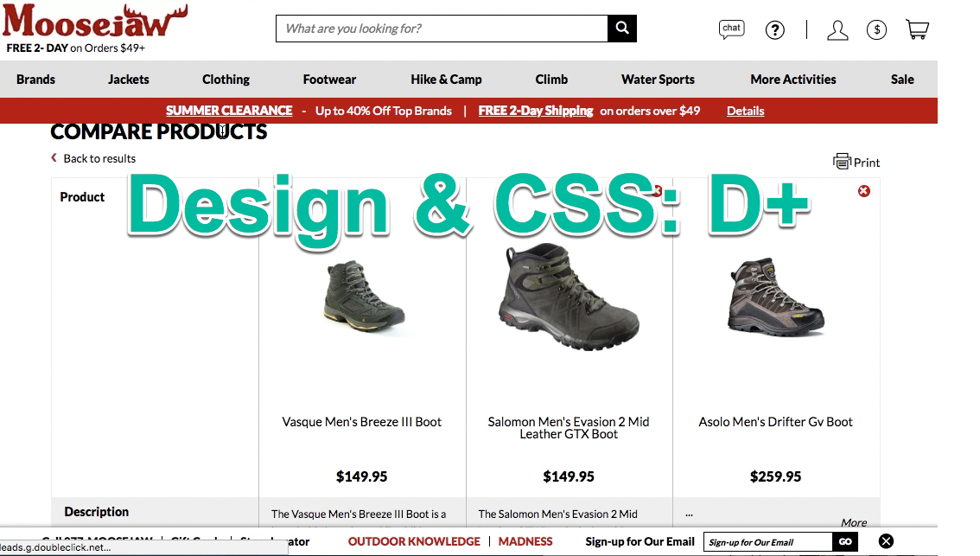The width and height of the screenshot is (980, 556).
Task: Click FREE 2-DAY on Orders $49+ text
Action: coord(76,48)
